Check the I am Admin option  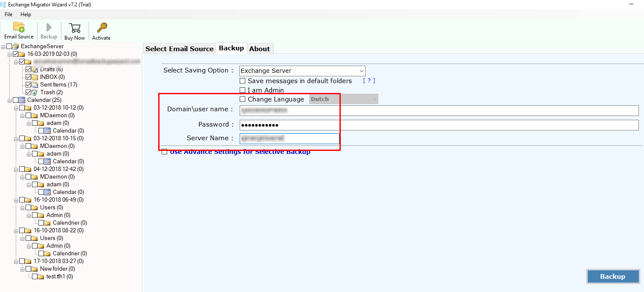(243, 90)
